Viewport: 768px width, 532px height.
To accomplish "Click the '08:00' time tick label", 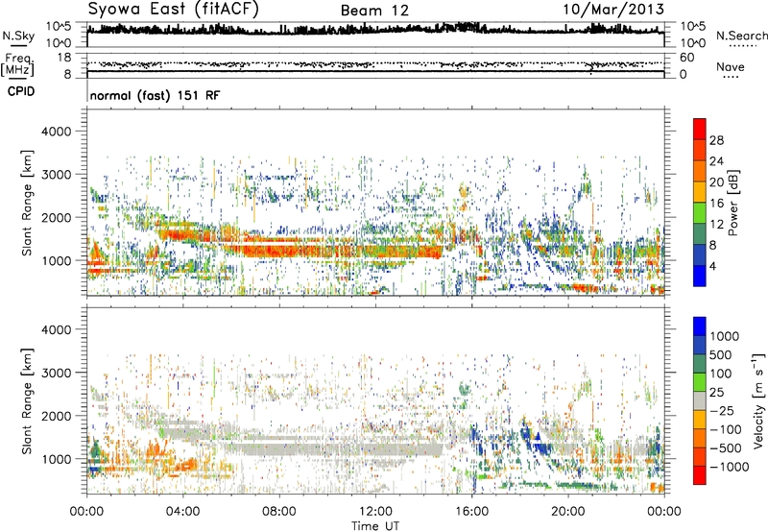I will pyautogui.click(x=279, y=512).
